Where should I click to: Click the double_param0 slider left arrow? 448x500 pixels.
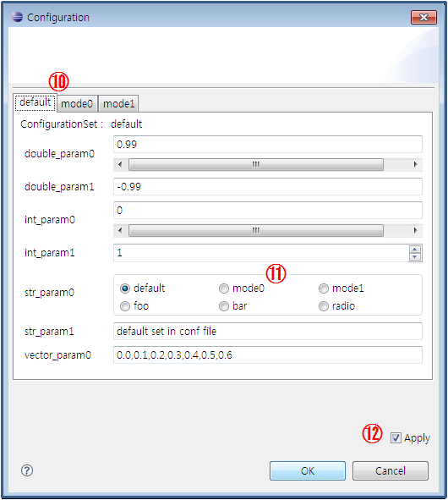point(120,164)
